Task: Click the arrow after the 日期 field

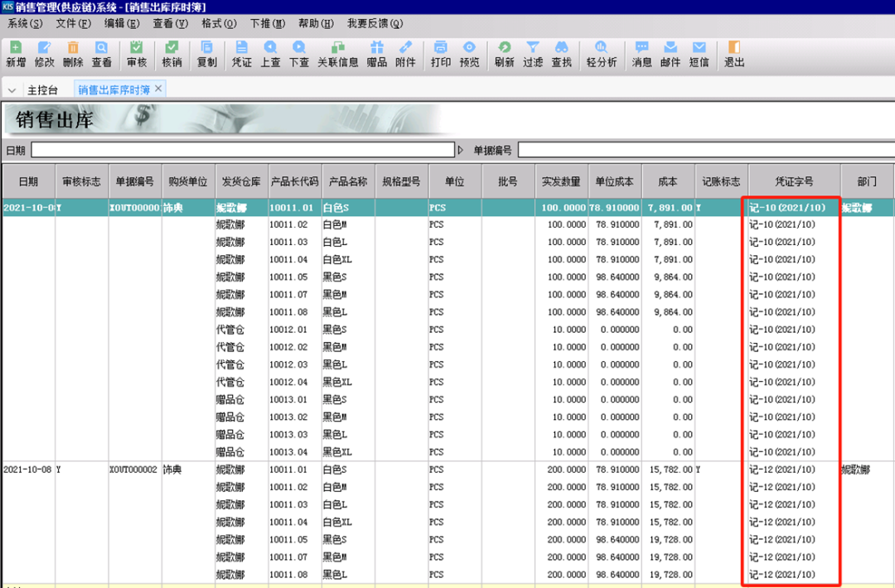Action: (461, 150)
